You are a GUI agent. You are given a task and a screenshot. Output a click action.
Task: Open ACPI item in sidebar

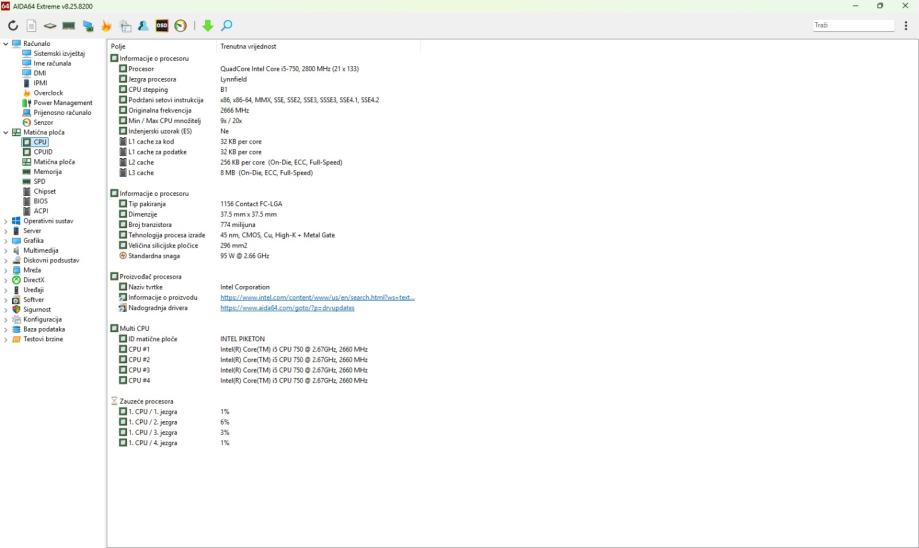(35, 211)
